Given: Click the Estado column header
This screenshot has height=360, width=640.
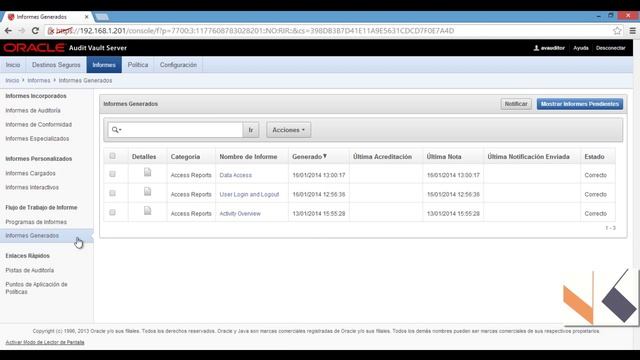Looking at the screenshot, I should click(594, 157).
